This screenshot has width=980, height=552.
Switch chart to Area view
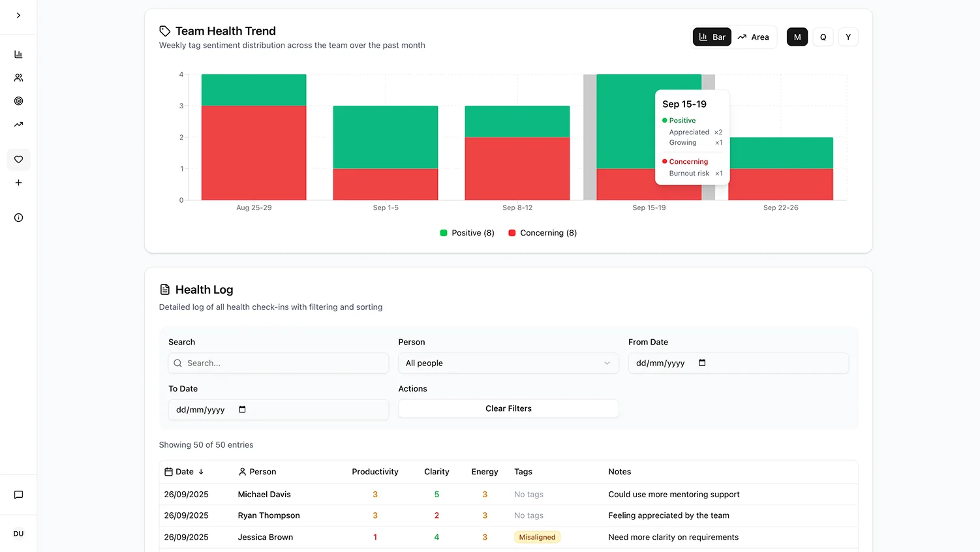pyautogui.click(x=753, y=37)
